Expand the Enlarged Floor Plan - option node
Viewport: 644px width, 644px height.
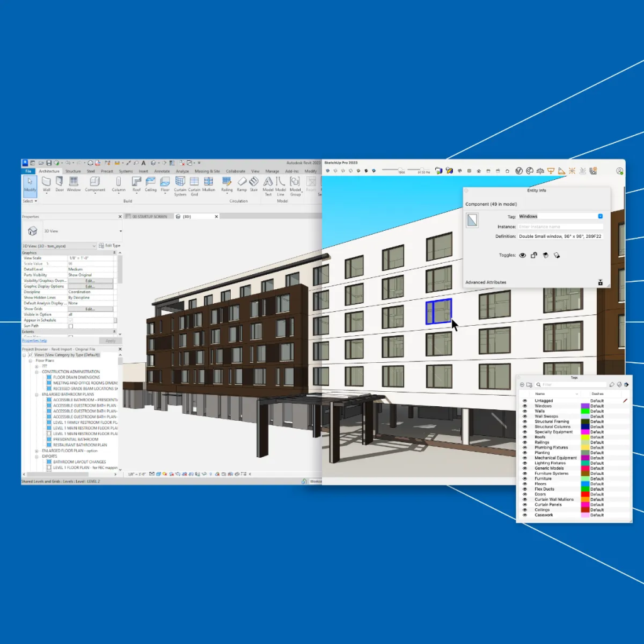pyautogui.click(x=37, y=451)
